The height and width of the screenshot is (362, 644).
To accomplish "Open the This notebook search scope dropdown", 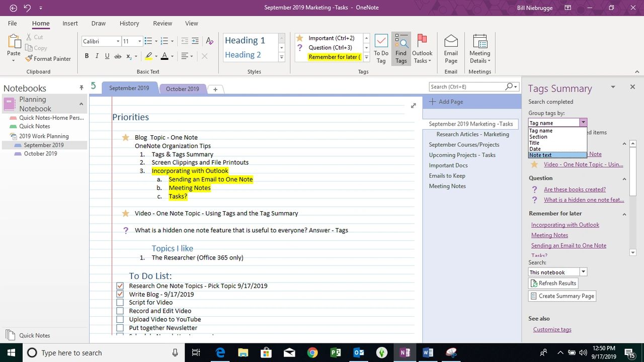I will [x=583, y=272].
